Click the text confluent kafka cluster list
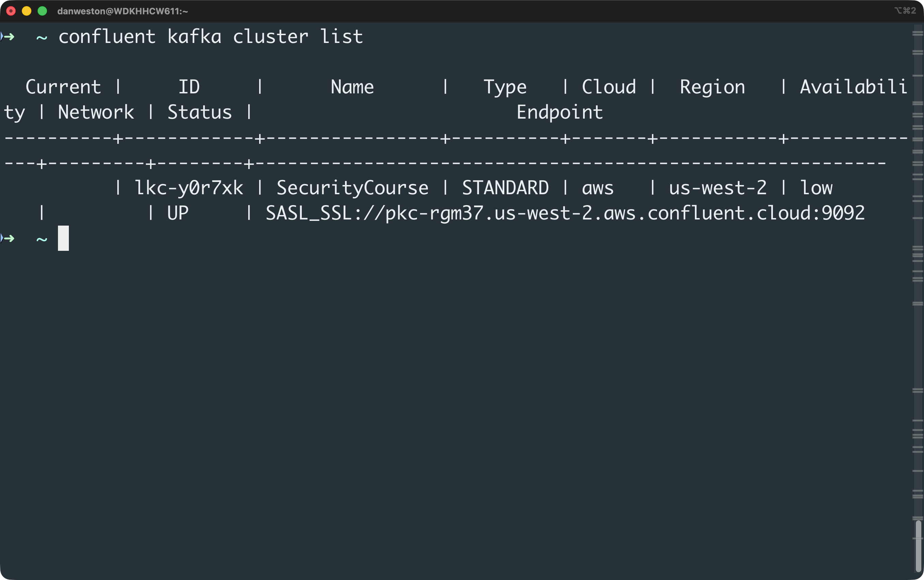The height and width of the screenshot is (580, 924). (210, 36)
